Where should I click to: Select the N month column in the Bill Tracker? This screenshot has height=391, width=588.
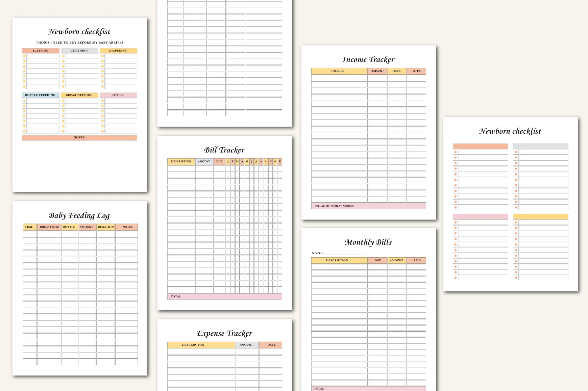pos(275,161)
